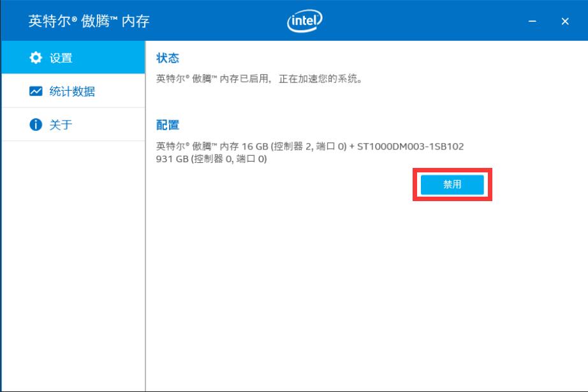Open the 关于 about tab

[x=61, y=124]
